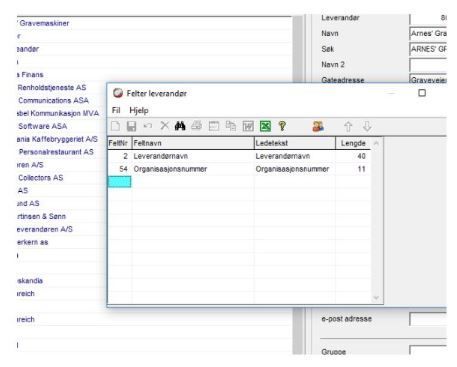457x367 pixels.
Task: Maximize the Felter leverandør window
Action: point(422,93)
